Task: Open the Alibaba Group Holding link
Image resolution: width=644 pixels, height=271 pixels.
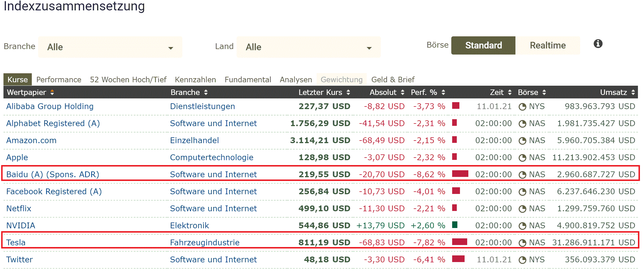Action: (x=50, y=106)
